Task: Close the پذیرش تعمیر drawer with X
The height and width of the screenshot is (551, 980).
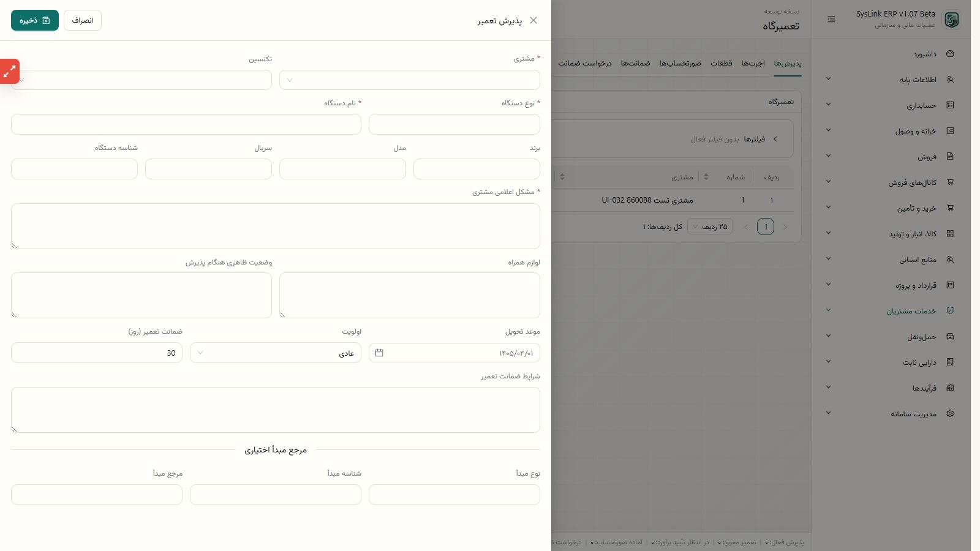Action: pos(533,20)
